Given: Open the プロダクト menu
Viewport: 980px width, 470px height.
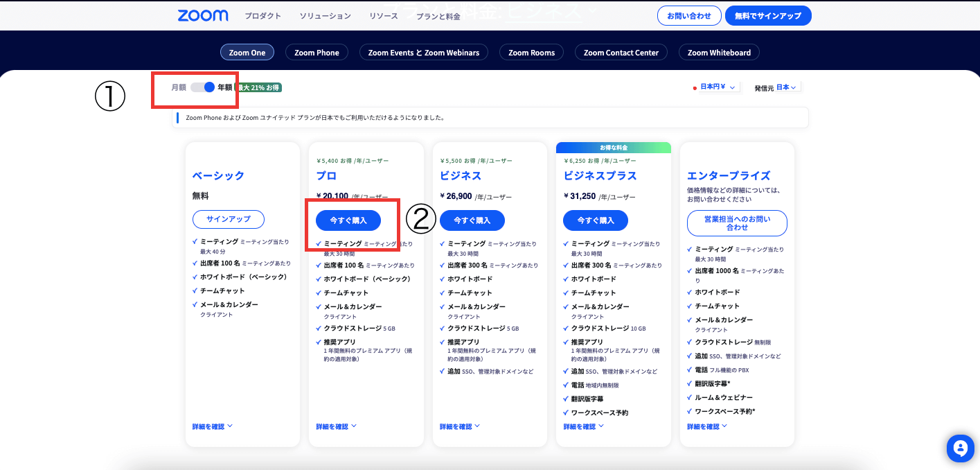Looking at the screenshot, I should [x=262, y=16].
